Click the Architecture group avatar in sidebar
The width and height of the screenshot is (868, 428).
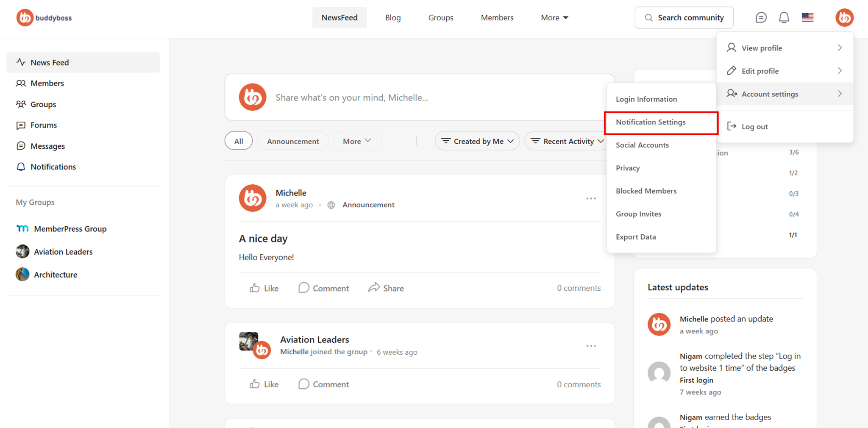tap(22, 274)
